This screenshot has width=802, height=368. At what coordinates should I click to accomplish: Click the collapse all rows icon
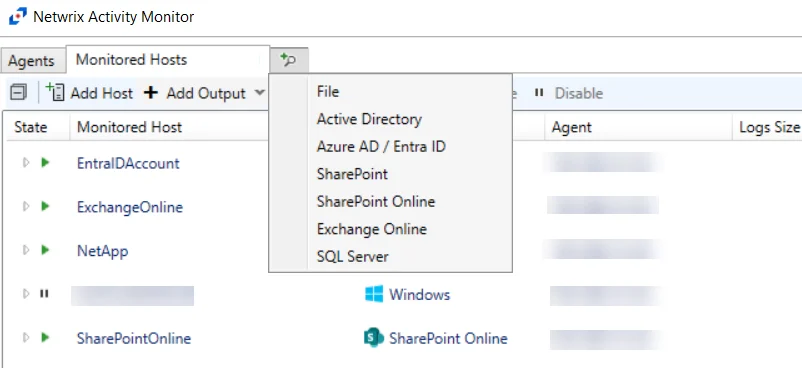18,92
